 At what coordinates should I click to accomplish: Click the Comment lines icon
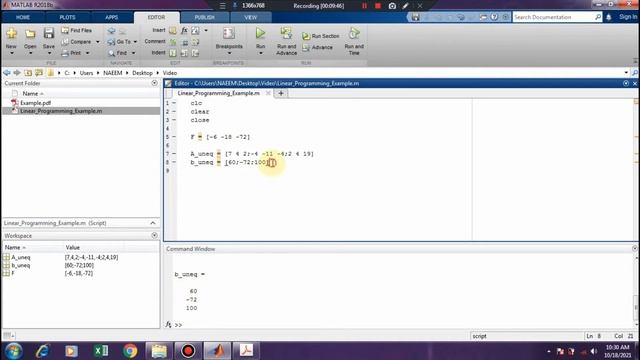[173, 42]
